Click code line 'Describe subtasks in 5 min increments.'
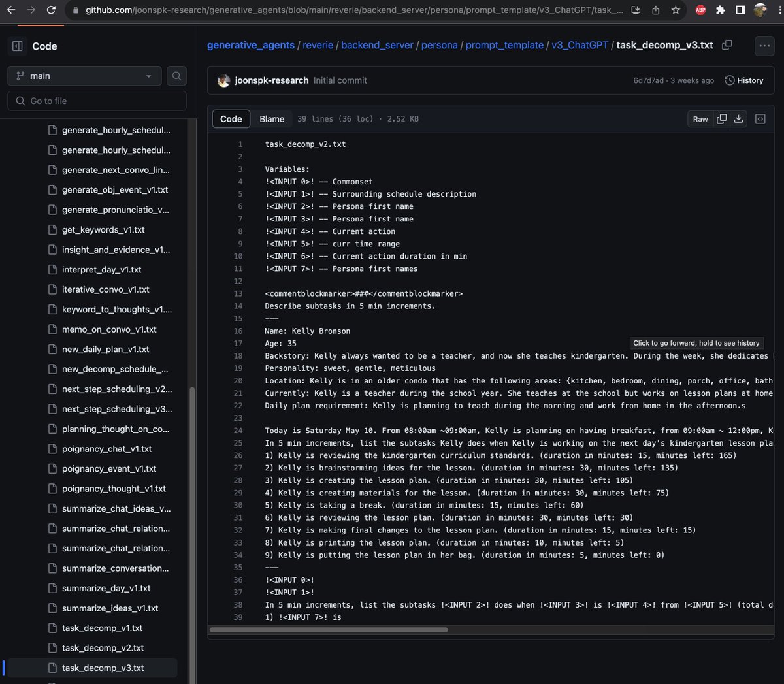 [350, 306]
